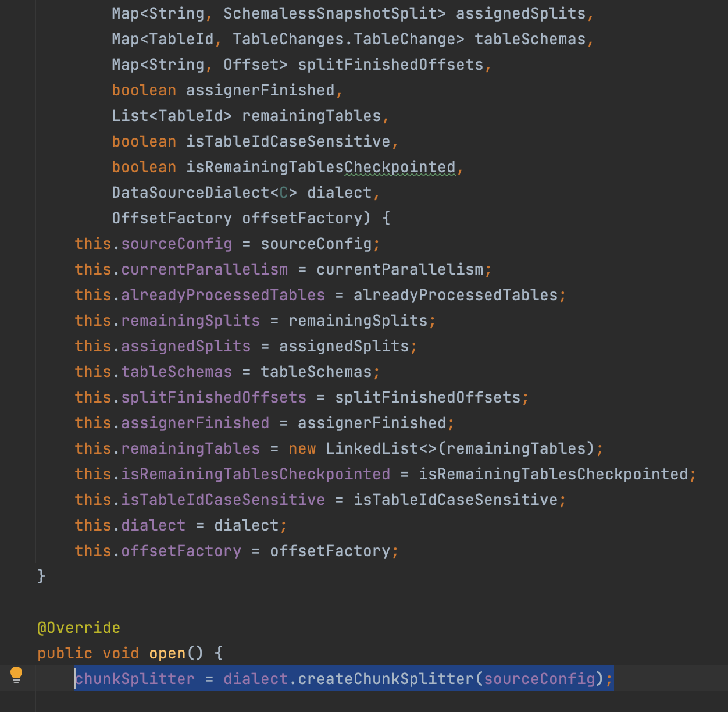Click the @Override annotation
The height and width of the screenshot is (712, 728).
coord(78,628)
